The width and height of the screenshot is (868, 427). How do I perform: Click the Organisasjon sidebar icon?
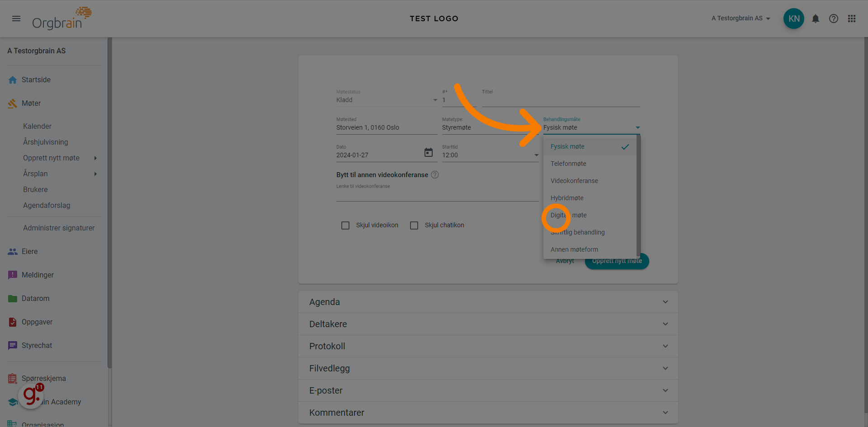click(x=13, y=424)
